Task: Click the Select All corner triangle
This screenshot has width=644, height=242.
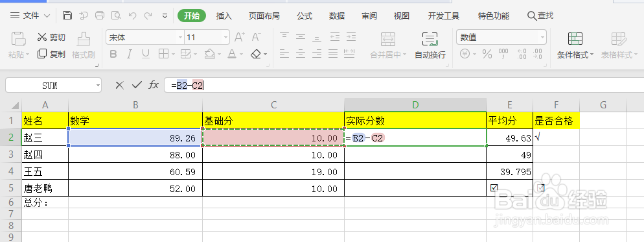Action: pyautogui.click(x=14, y=105)
